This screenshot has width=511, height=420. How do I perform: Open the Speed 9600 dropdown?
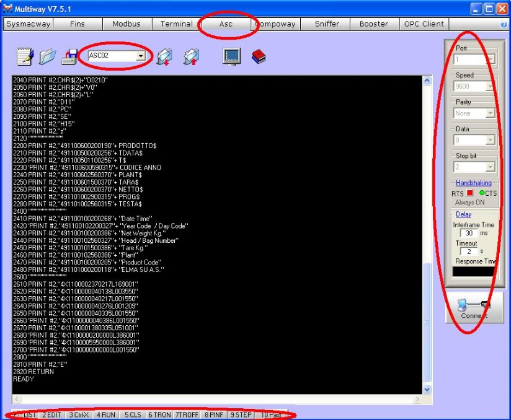[490, 87]
